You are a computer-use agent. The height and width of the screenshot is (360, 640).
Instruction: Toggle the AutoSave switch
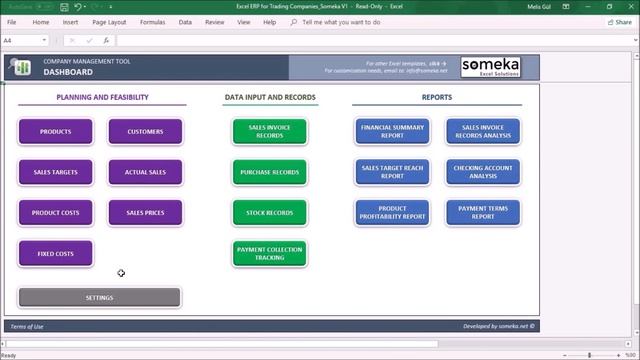44,7
